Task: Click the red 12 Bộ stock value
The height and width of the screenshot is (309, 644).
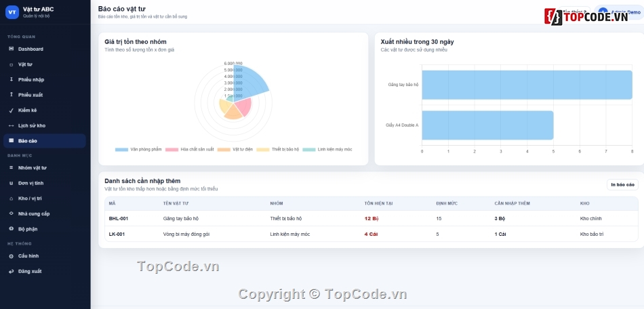Action: point(371,219)
